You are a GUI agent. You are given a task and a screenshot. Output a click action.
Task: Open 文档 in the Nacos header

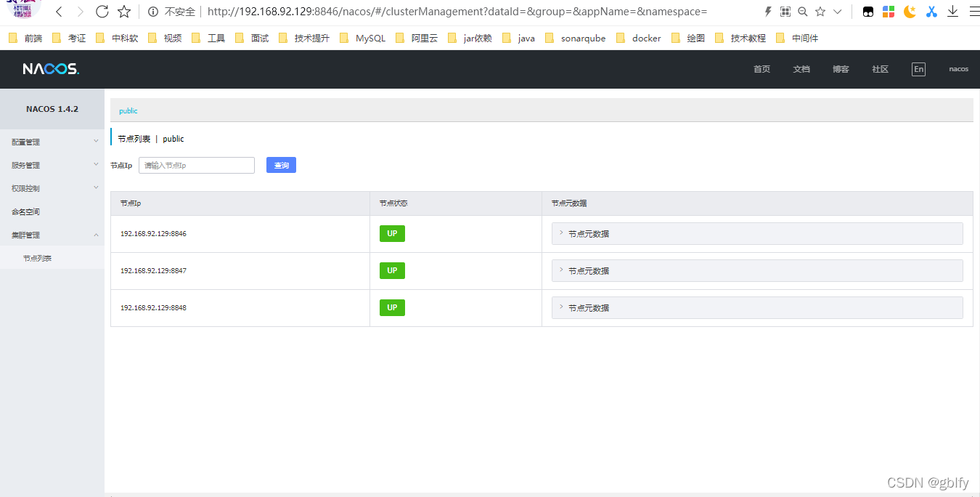pos(801,69)
